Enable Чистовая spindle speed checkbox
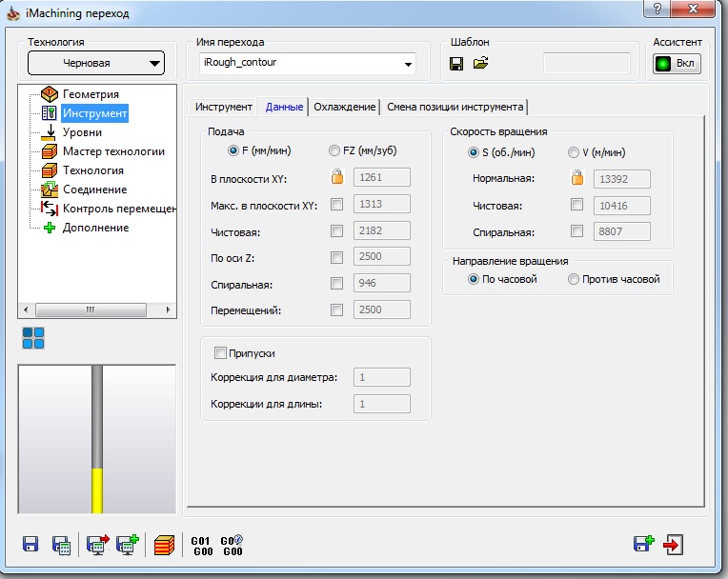The width and height of the screenshot is (728, 579). point(577,204)
